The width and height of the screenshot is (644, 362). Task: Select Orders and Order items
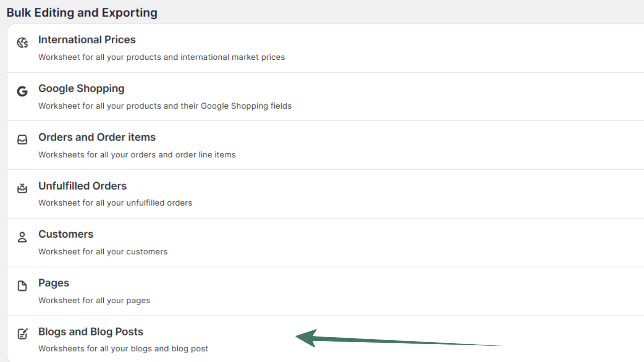click(97, 137)
